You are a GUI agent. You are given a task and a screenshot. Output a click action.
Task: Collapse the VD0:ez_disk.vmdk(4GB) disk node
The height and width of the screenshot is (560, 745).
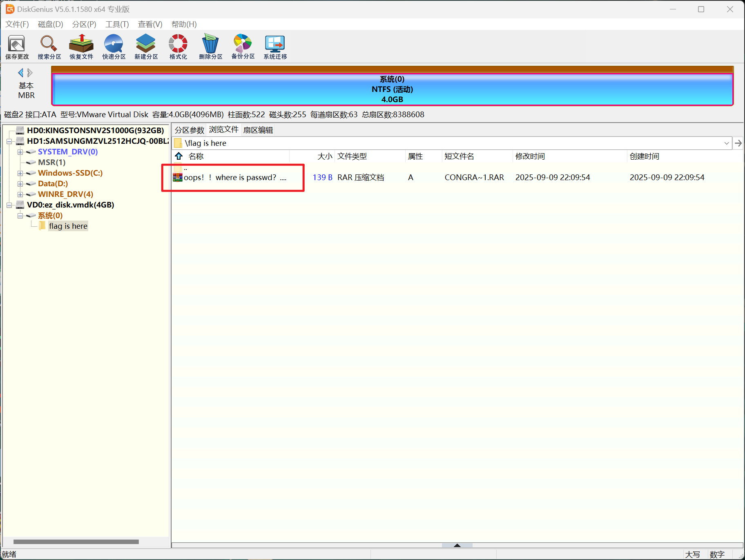[9, 205]
